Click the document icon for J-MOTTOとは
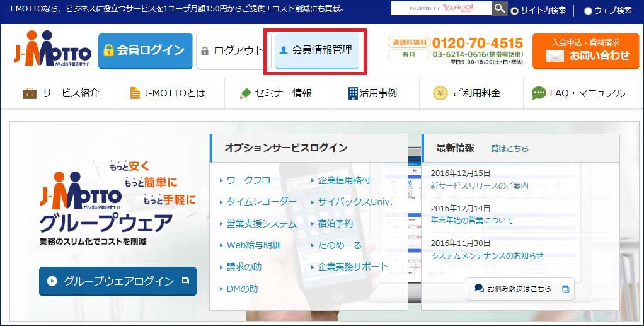The width and height of the screenshot is (644, 326). point(135,93)
